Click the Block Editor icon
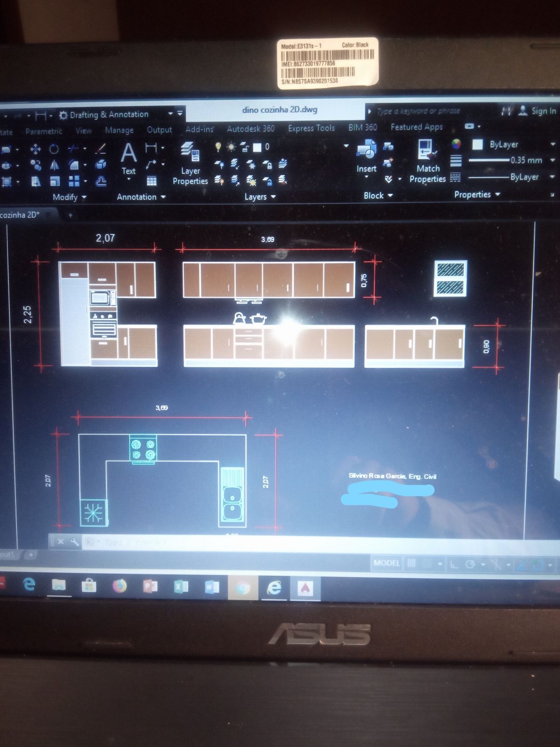 387,163
